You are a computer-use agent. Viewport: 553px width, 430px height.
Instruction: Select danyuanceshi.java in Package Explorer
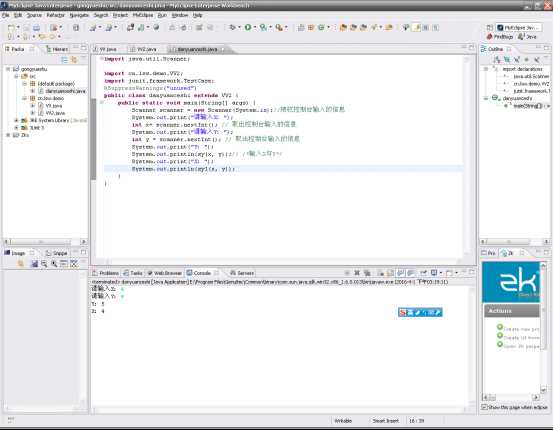tap(66, 91)
